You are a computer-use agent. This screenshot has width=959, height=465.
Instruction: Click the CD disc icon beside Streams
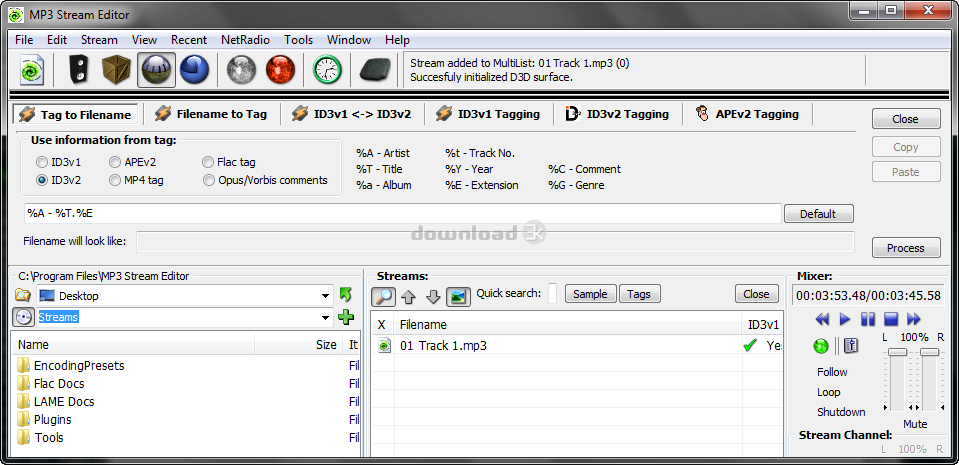(x=23, y=318)
